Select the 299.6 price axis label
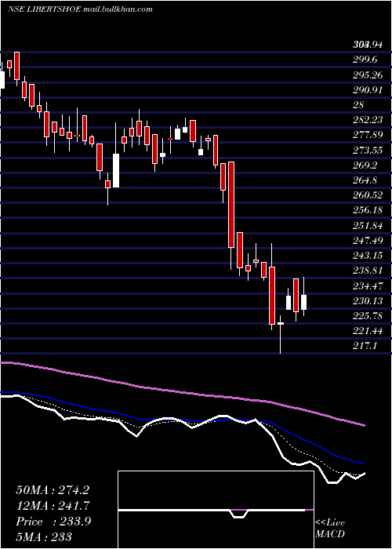The image size is (392, 549). click(x=365, y=60)
